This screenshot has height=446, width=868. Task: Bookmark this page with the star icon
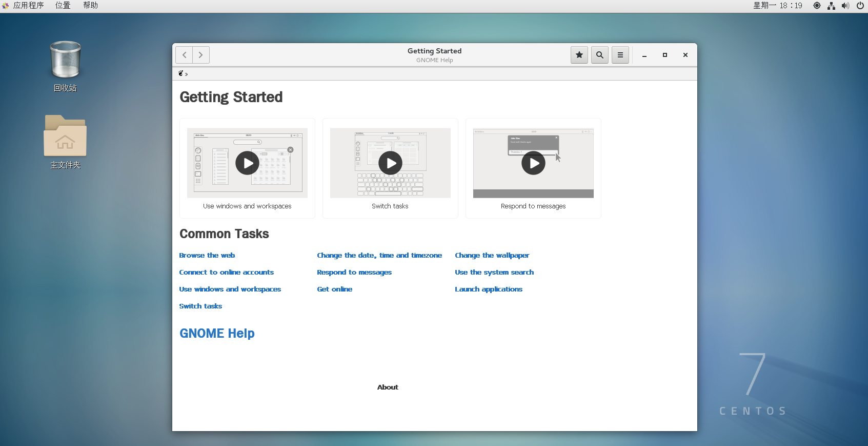pos(579,55)
